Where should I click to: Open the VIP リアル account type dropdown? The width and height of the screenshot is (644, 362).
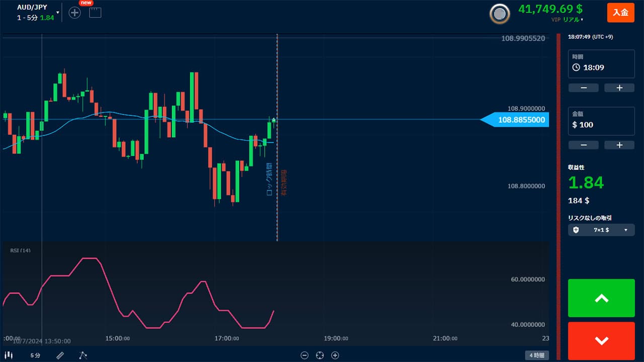click(x=567, y=20)
